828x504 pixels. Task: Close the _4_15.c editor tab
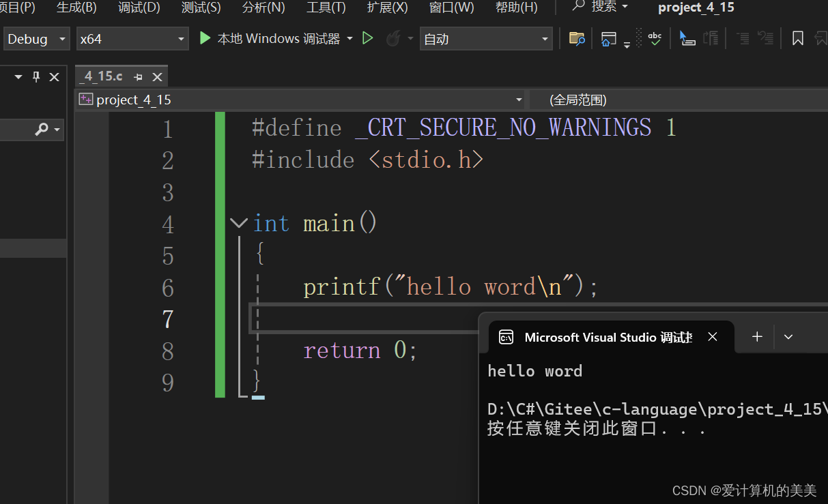pyautogui.click(x=157, y=77)
